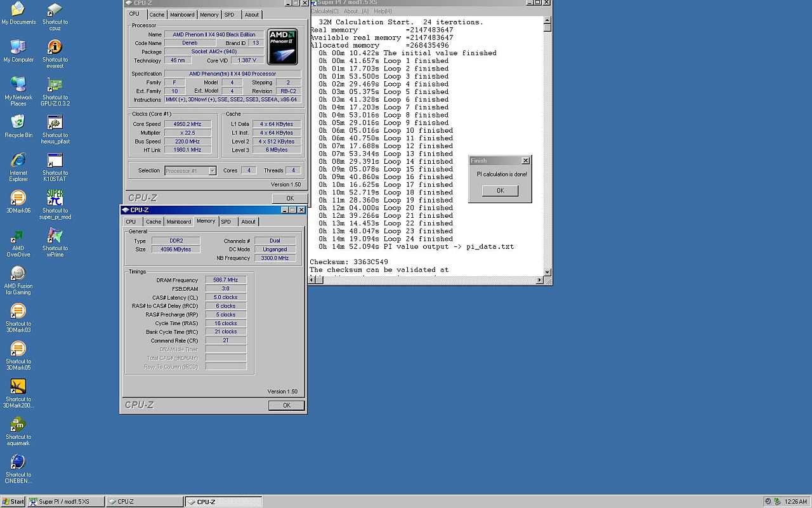Click the DRAM Frequency value field
Image resolution: width=812 pixels, height=508 pixels.
[x=225, y=280]
